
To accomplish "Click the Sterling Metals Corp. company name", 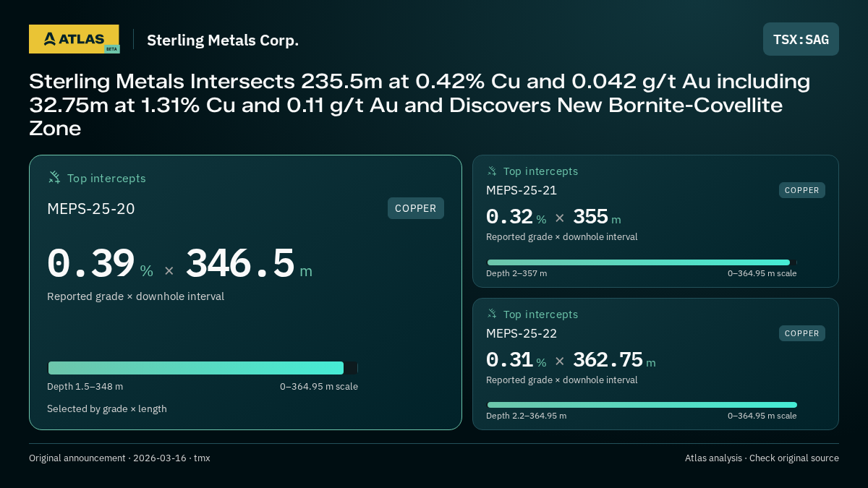I will (223, 40).
